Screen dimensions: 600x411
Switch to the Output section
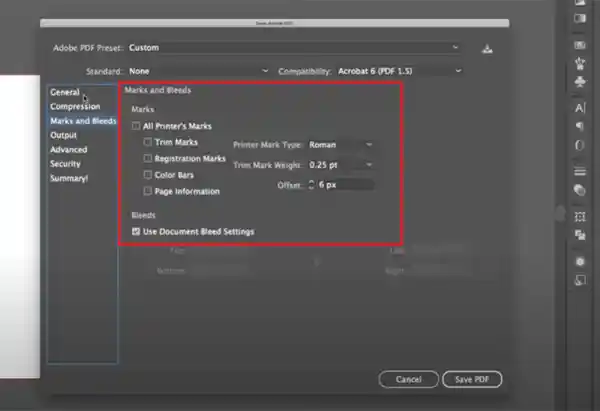[64, 135]
